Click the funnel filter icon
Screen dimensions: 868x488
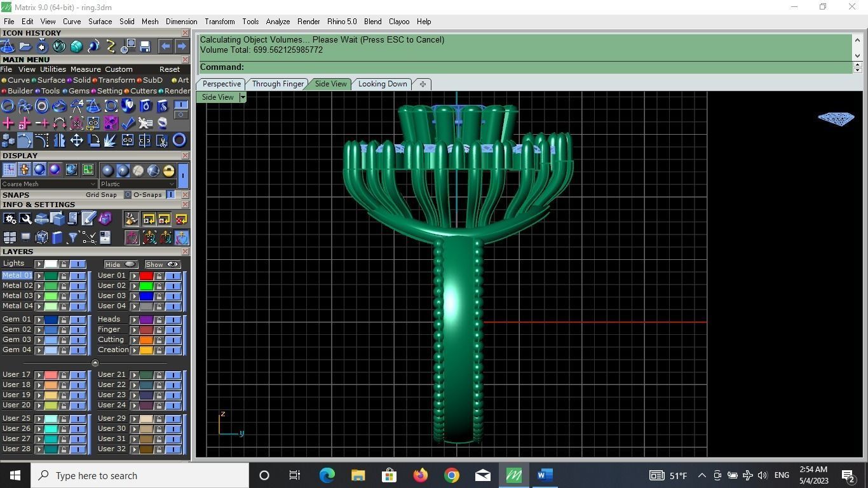click(x=73, y=237)
